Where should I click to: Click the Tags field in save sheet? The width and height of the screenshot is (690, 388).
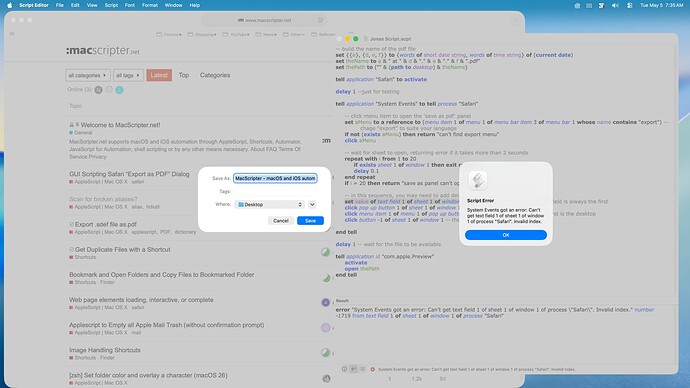[x=275, y=191]
